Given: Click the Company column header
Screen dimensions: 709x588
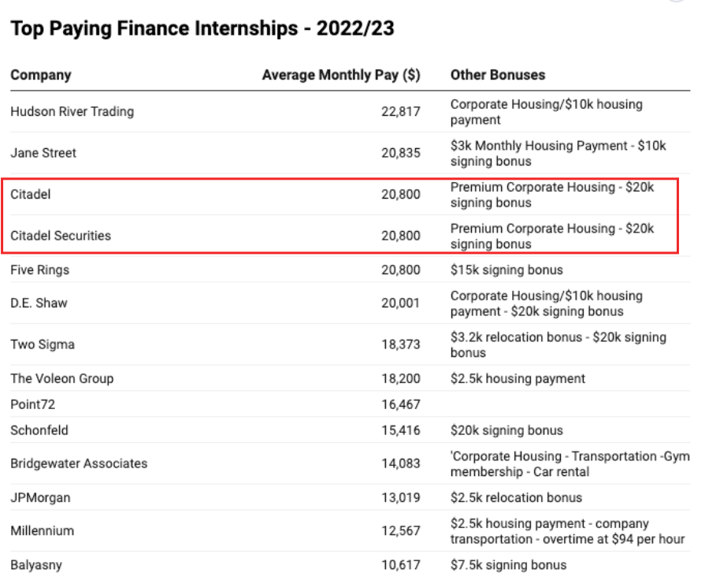Looking at the screenshot, I should pyautogui.click(x=41, y=75).
